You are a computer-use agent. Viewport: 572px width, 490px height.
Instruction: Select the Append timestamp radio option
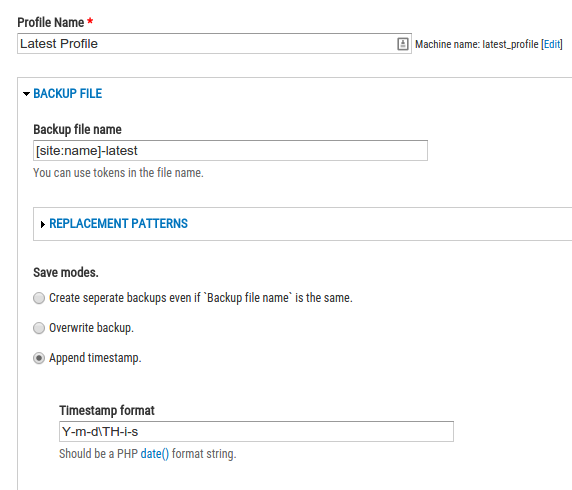click(39, 358)
